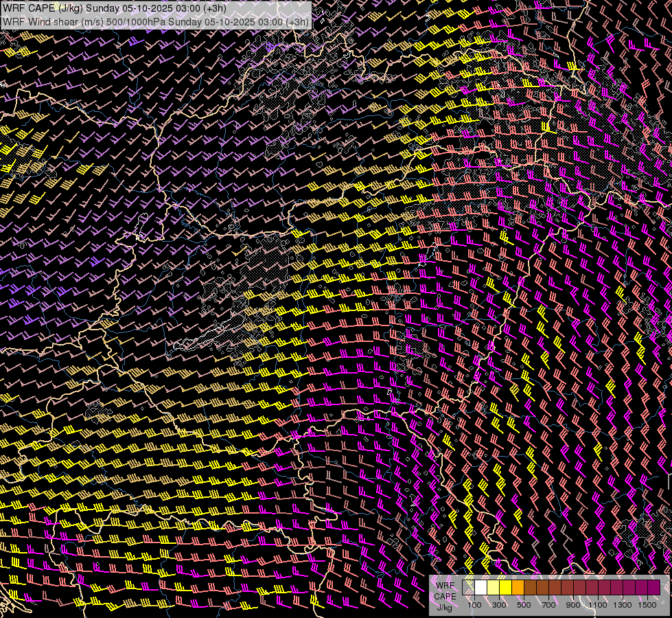Viewport: 672px width, 618px height.
Task: Click the 300 value label in the legend
Action: [x=499, y=605]
